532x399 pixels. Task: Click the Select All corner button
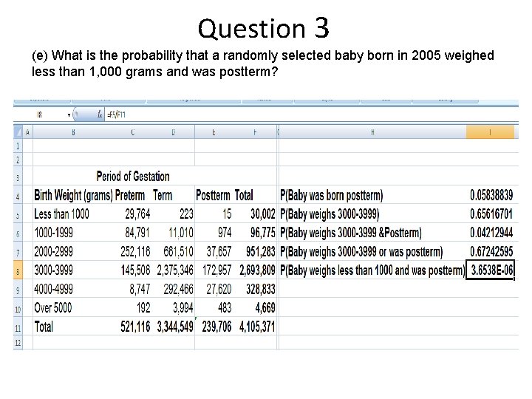coord(18,132)
